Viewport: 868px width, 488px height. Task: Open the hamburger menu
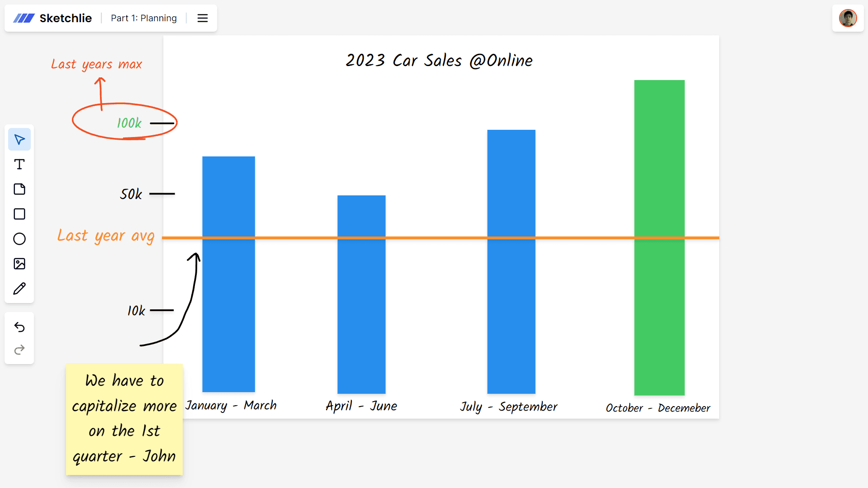coord(202,18)
